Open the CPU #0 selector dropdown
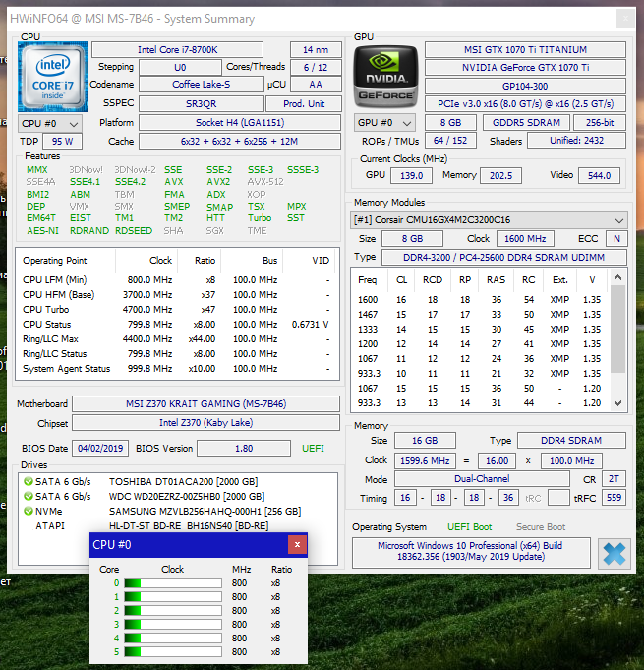This screenshot has width=644, height=670. pos(50,124)
